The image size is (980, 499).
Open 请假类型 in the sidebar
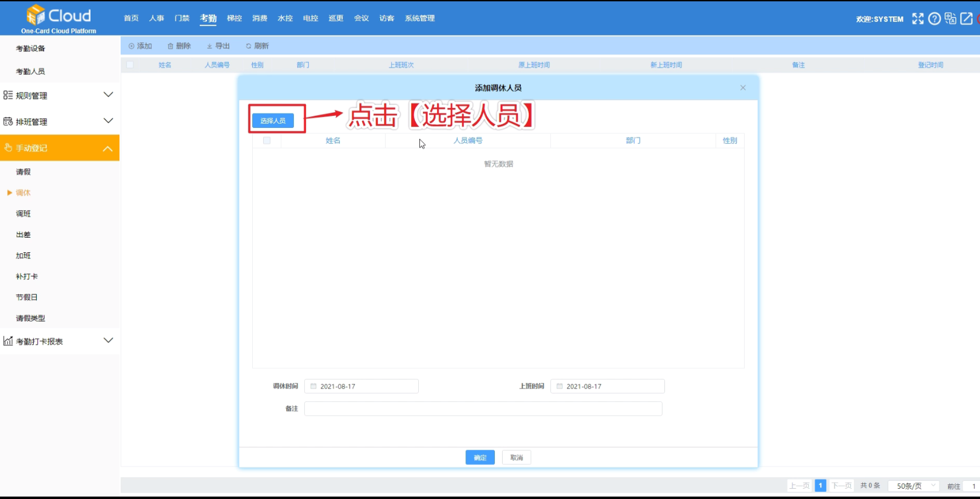click(30, 318)
